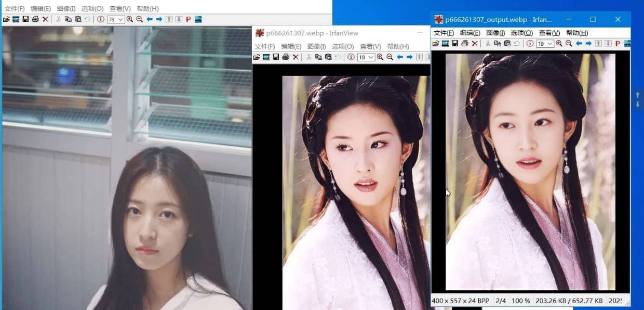Screen dimensions: 644x310
Task: Click the Print icon in p666261307.webp window
Action: [286, 57]
